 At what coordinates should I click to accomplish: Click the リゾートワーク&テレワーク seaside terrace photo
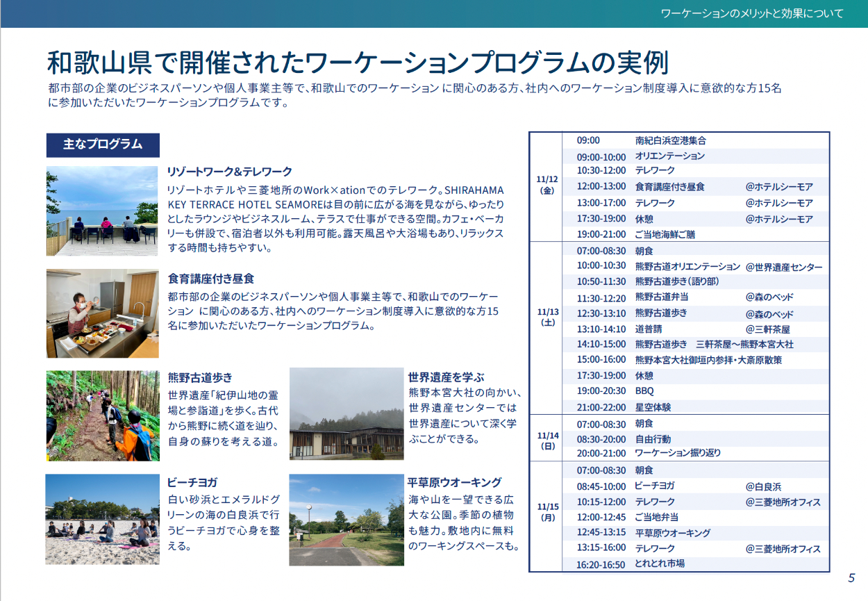102,211
